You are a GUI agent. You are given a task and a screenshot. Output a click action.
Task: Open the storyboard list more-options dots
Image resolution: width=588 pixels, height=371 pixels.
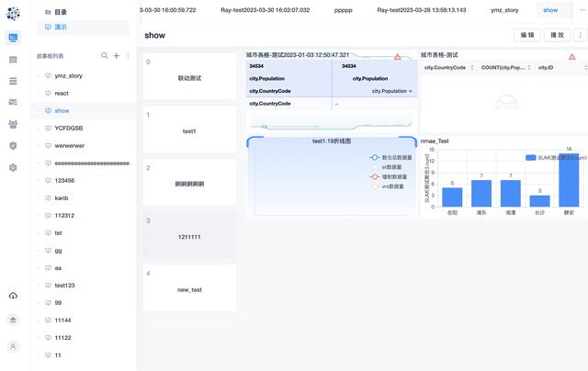[x=128, y=56]
